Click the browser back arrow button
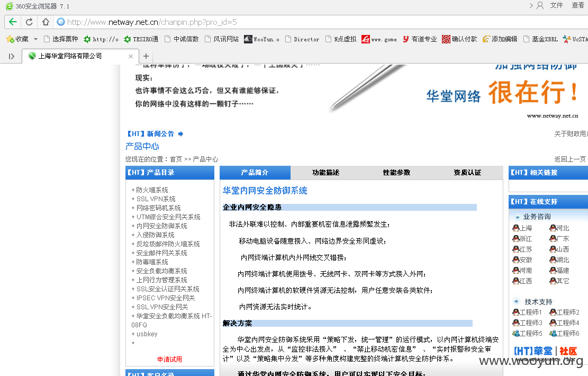Screen dimensions: 588x376 pyautogui.click(x=13, y=22)
